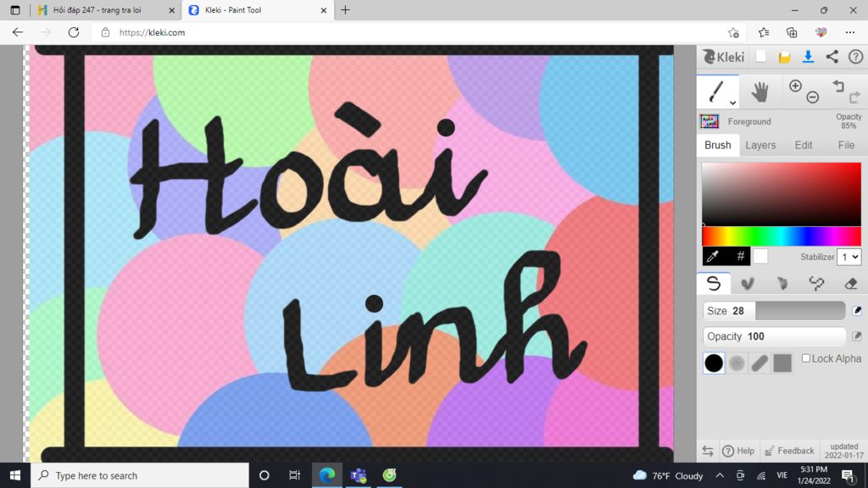Screen dimensions: 868x488
Task: Enable the Lock Alpha checkbox
Action: 806,358
